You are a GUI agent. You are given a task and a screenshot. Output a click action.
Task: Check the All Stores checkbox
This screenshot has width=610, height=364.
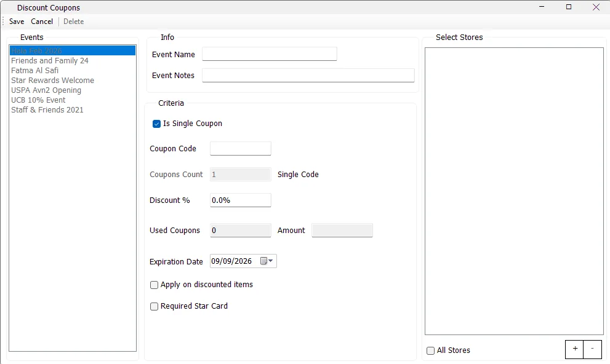430,351
